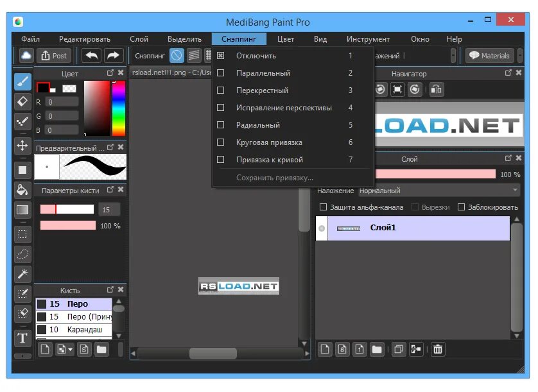Click flip view icon in Navigator
The width and height of the screenshot is (538, 392).
(437, 90)
